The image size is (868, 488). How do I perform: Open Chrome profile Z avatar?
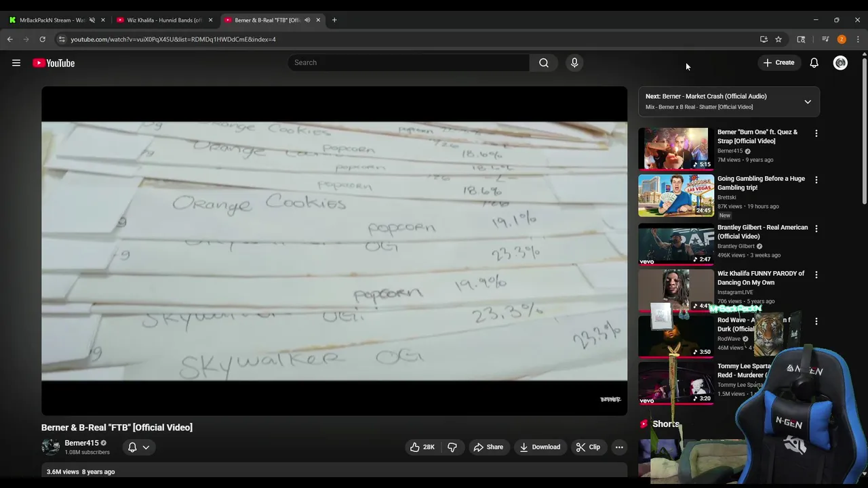click(x=842, y=39)
